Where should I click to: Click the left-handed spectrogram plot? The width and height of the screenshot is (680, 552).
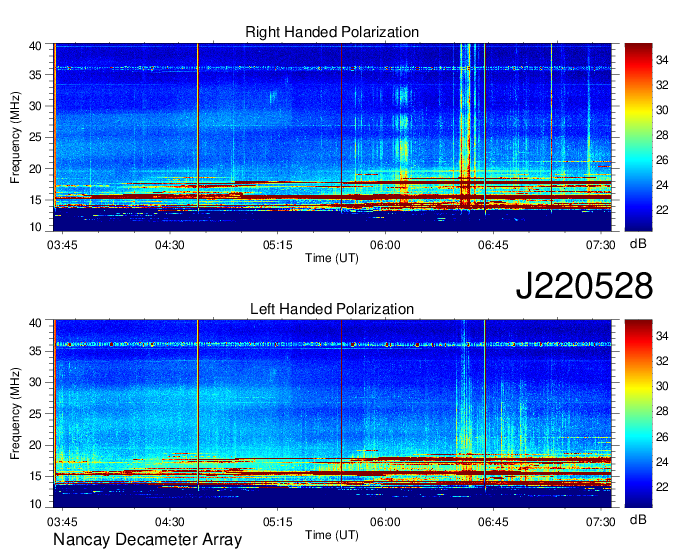click(x=332, y=414)
